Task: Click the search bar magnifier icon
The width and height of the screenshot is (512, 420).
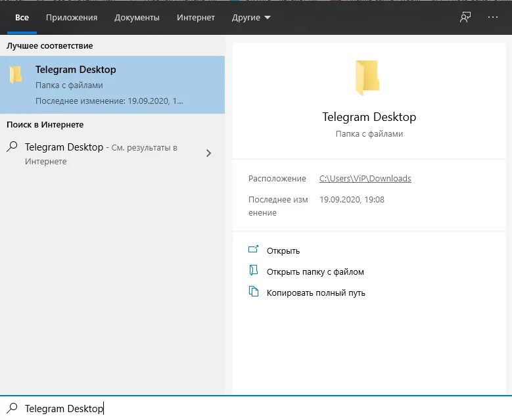Action: (12, 408)
